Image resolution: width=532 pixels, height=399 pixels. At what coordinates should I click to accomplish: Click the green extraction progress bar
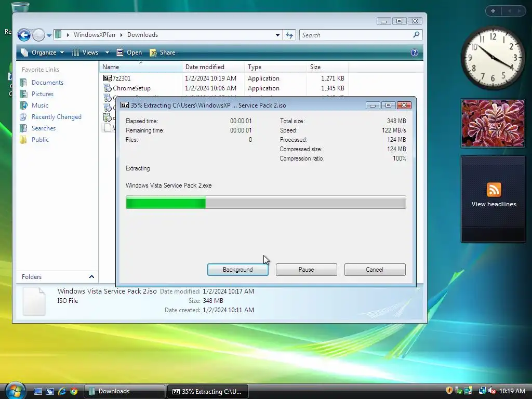(266, 202)
